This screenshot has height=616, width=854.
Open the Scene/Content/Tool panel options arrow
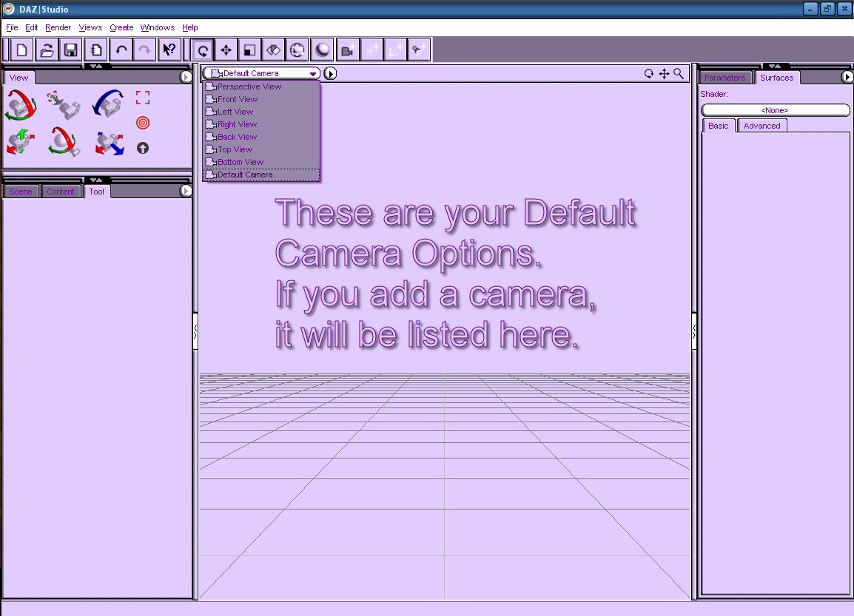click(186, 191)
